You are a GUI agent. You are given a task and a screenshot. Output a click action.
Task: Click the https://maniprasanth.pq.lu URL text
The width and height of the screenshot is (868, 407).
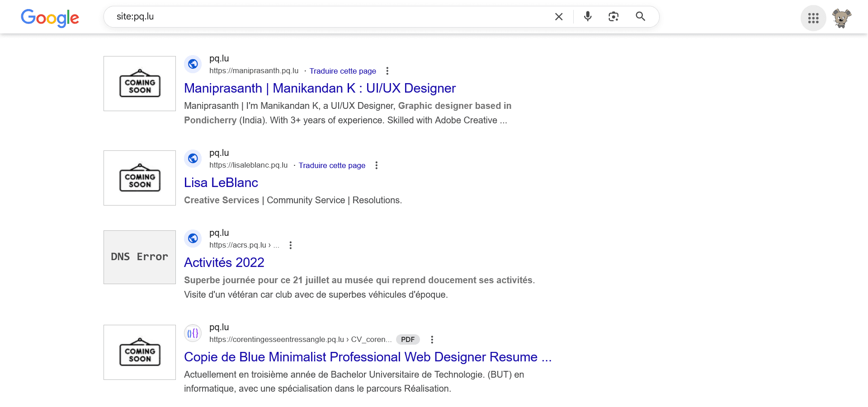point(254,71)
